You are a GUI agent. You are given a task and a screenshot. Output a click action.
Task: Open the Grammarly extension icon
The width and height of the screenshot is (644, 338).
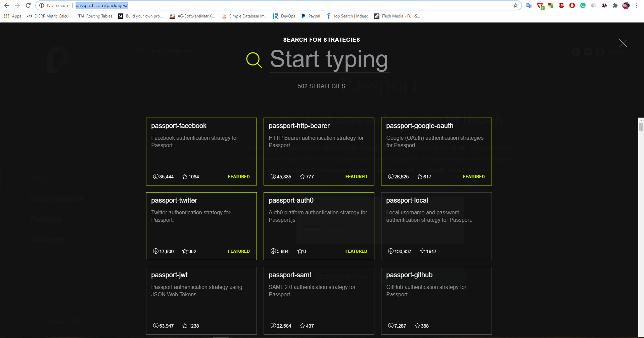point(583,5)
